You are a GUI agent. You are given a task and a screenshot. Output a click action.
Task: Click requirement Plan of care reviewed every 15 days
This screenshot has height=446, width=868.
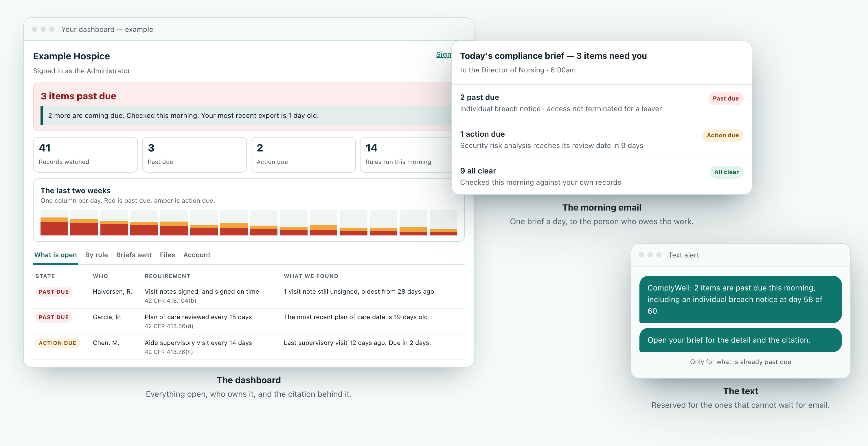(198, 317)
